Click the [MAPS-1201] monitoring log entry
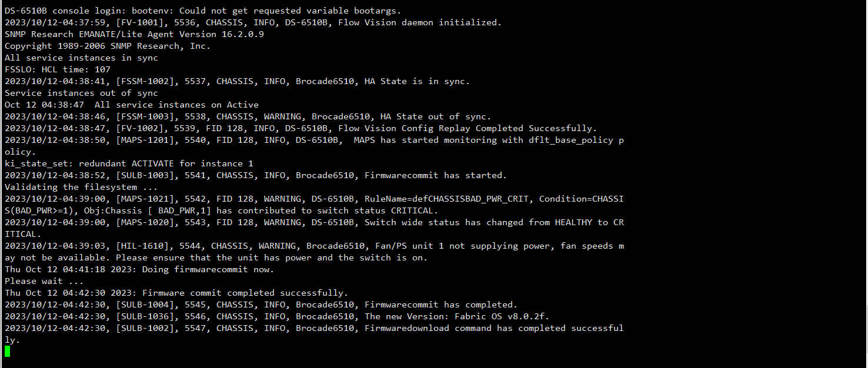This screenshot has height=368, width=868. [x=315, y=146]
